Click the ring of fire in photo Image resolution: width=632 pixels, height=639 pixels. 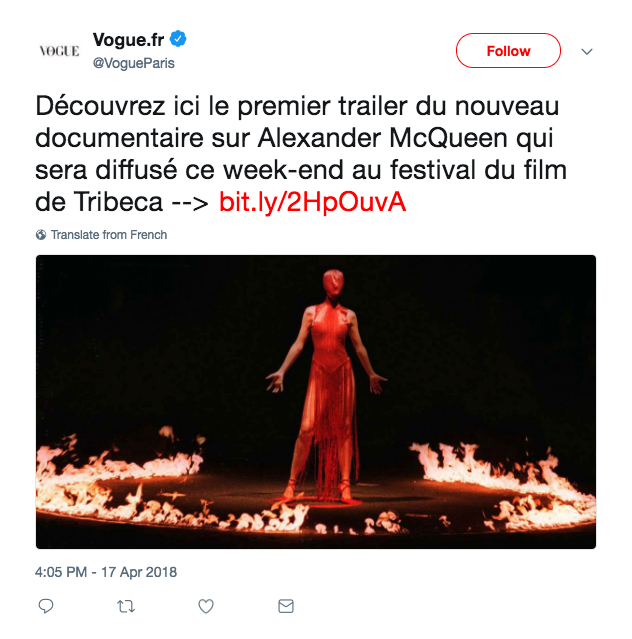point(316,489)
